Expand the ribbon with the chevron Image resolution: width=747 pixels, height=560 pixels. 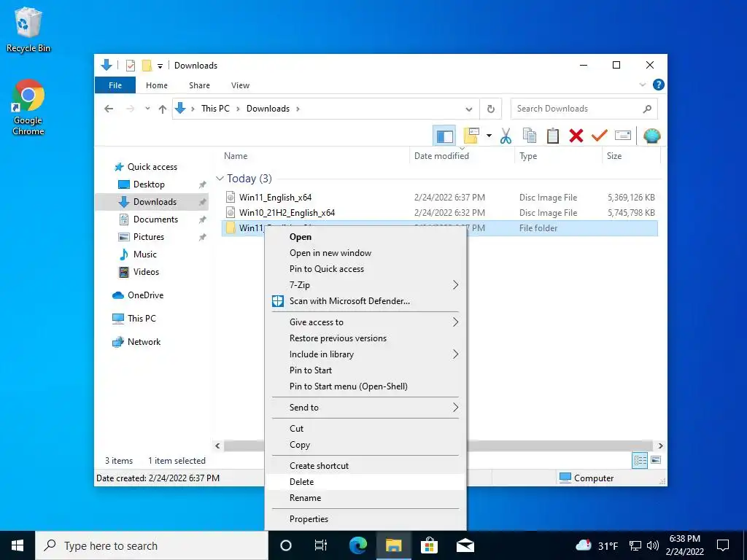pos(642,85)
